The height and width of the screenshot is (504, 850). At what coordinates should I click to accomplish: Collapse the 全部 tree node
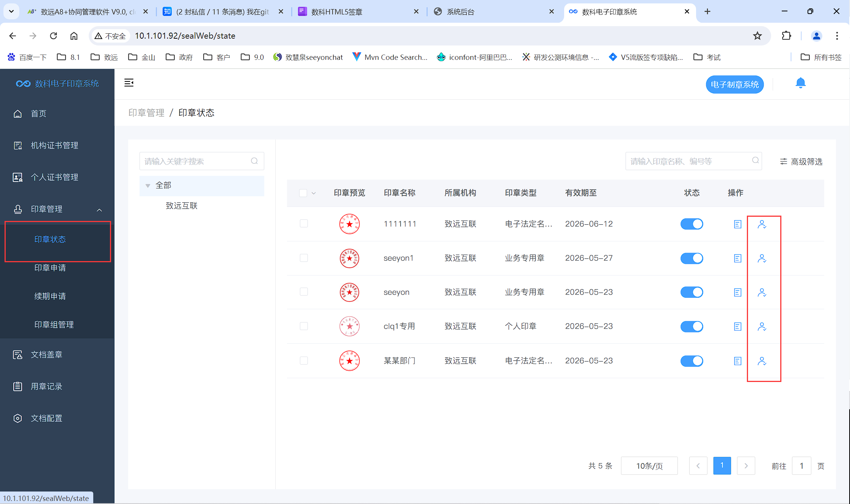pyautogui.click(x=148, y=186)
